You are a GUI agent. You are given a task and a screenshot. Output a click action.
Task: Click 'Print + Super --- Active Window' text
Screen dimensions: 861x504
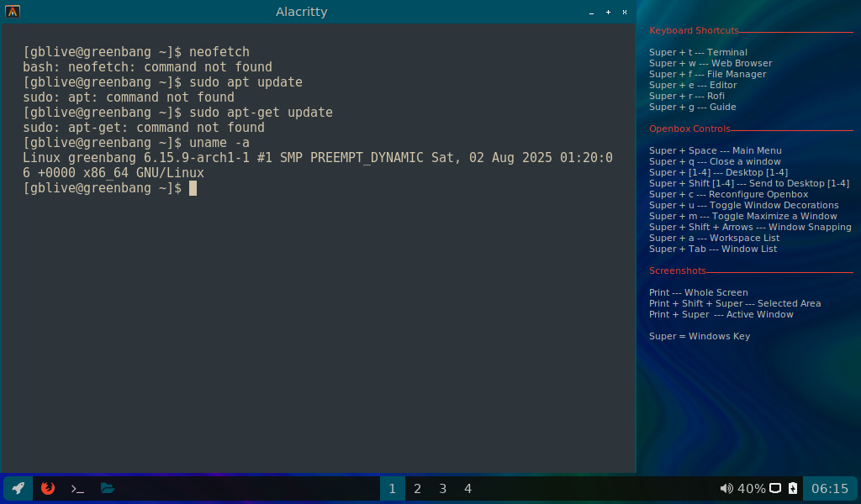pos(721,315)
